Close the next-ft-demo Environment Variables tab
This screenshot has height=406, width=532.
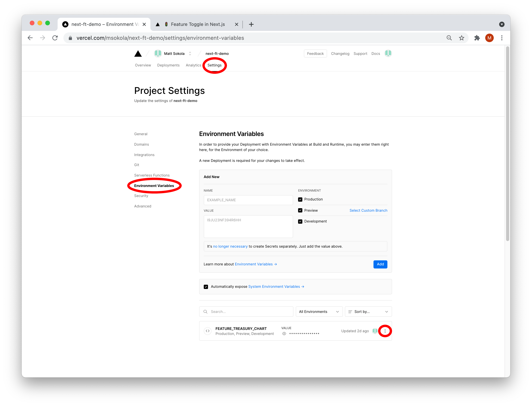click(x=144, y=24)
